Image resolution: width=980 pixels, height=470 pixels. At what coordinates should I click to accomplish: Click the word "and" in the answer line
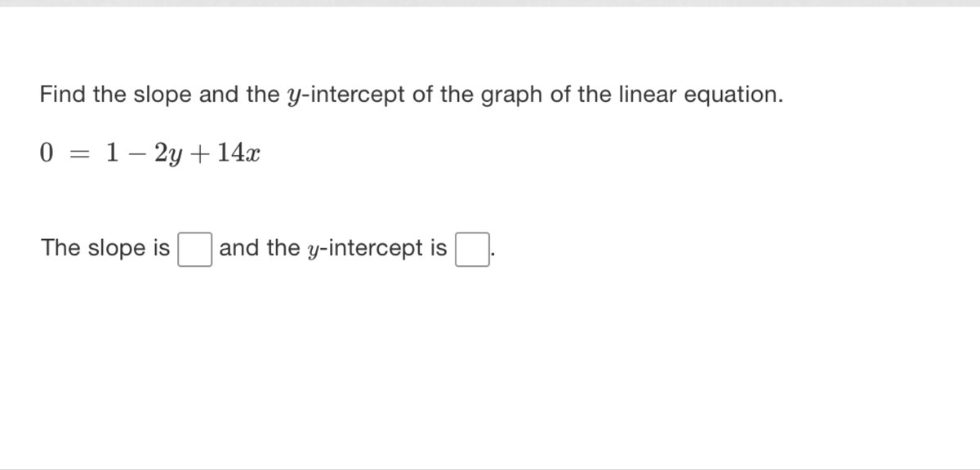pos(238,248)
